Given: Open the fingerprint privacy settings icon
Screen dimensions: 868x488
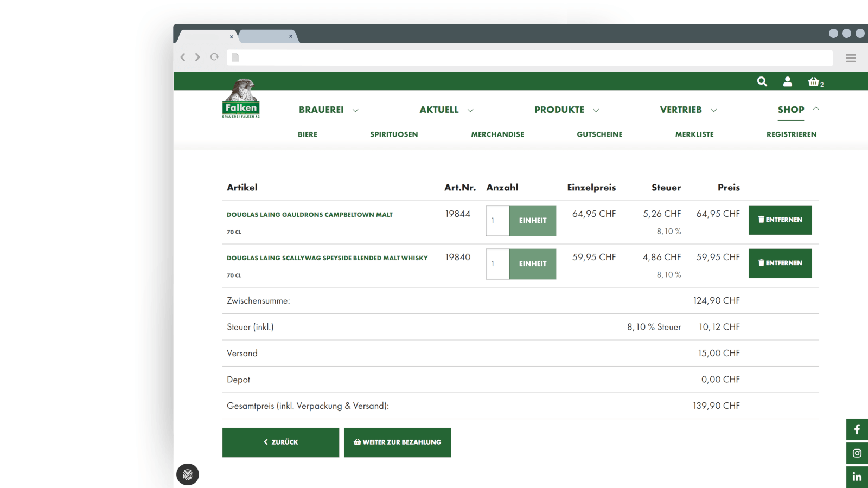Looking at the screenshot, I should (188, 474).
